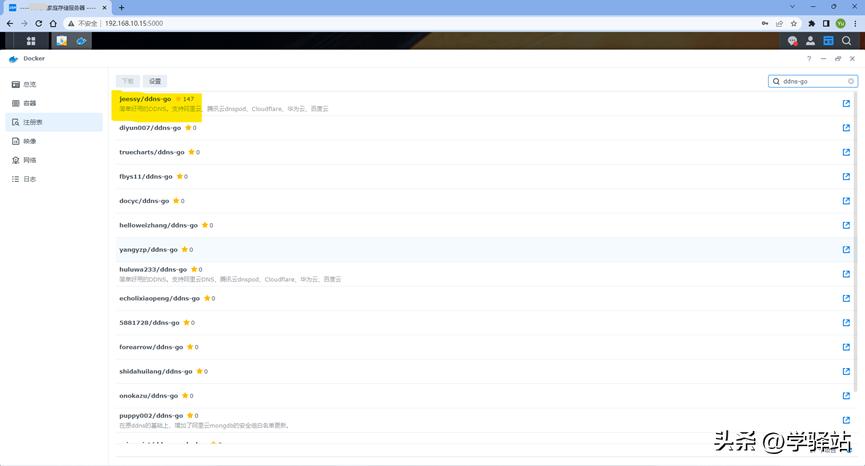Select the helloweizhang/ddns-go registry row
This screenshot has height=466, width=865.
pyautogui.click(x=485, y=225)
